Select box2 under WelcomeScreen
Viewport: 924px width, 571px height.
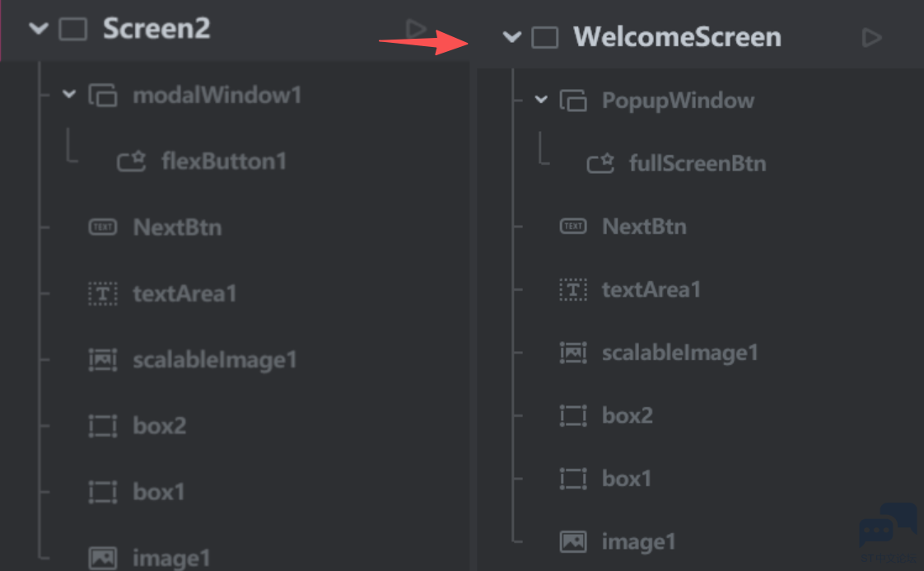(627, 415)
